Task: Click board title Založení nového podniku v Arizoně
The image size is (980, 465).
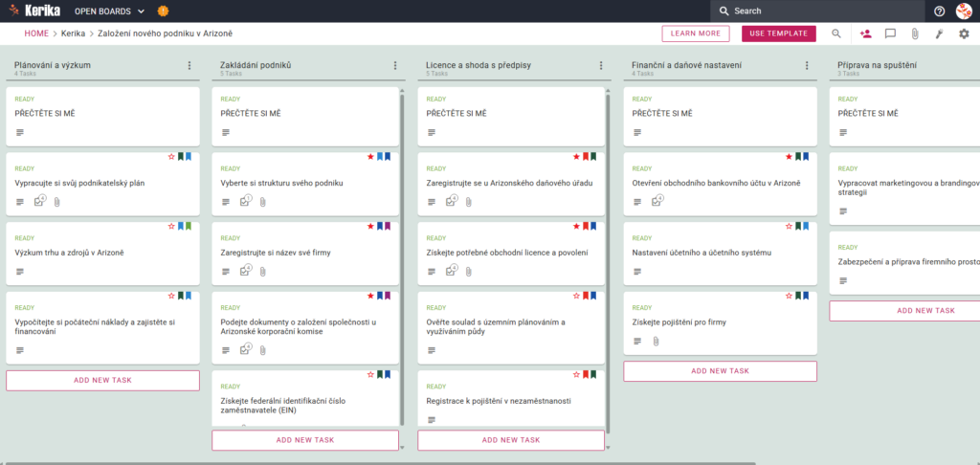Action: click(165, 33)
